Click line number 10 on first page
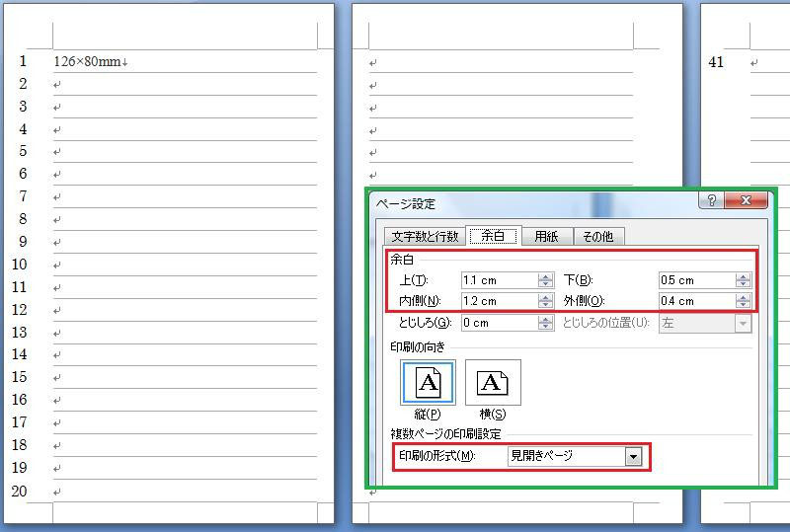Screen dimensions: 790x532 [x=19, y=264]
